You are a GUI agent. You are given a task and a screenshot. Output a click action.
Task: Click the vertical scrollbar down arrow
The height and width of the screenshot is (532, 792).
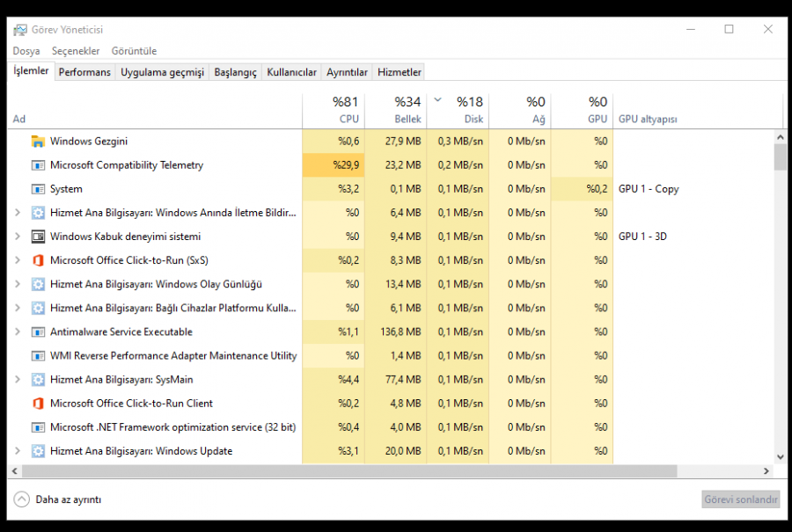(780, 457)
